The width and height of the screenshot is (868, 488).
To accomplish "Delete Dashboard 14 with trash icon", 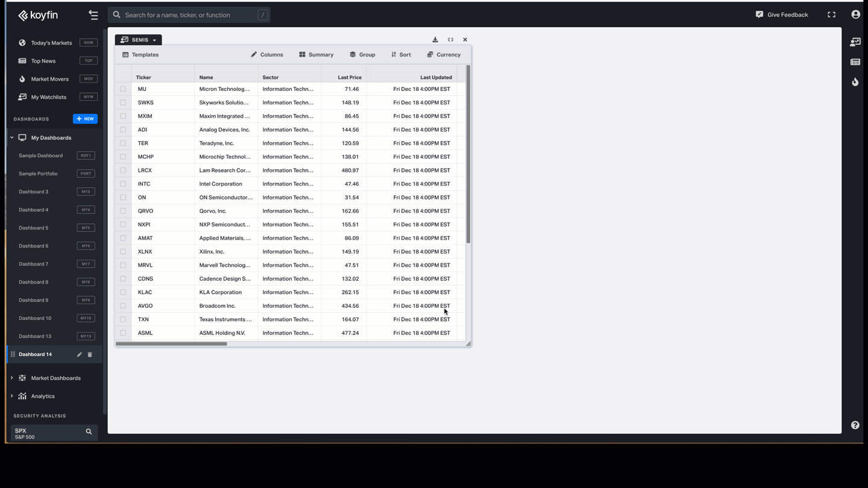I will tap(90, 355).
